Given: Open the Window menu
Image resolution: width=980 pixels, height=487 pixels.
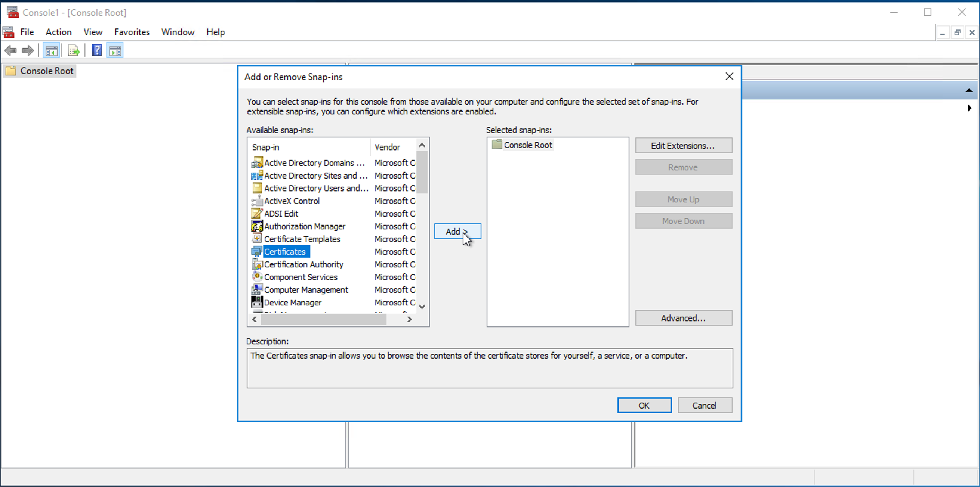Looking at the screenshot, I should click(178, 32).
